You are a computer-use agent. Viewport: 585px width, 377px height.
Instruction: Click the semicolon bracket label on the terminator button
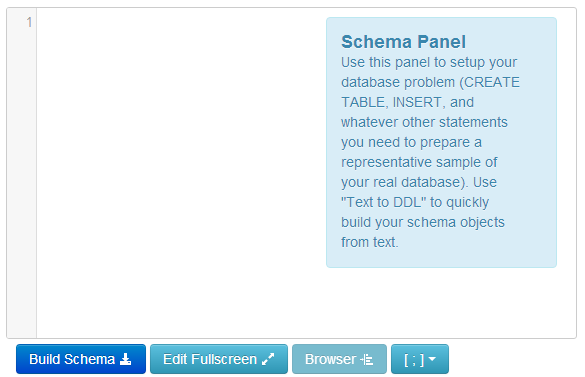point(414,359)
